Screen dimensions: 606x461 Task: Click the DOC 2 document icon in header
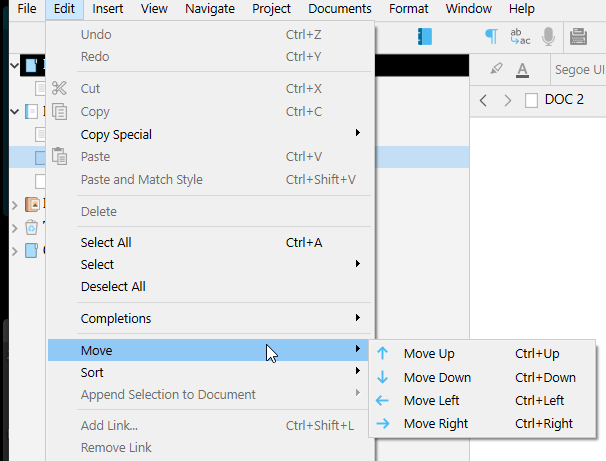[531, 100]
